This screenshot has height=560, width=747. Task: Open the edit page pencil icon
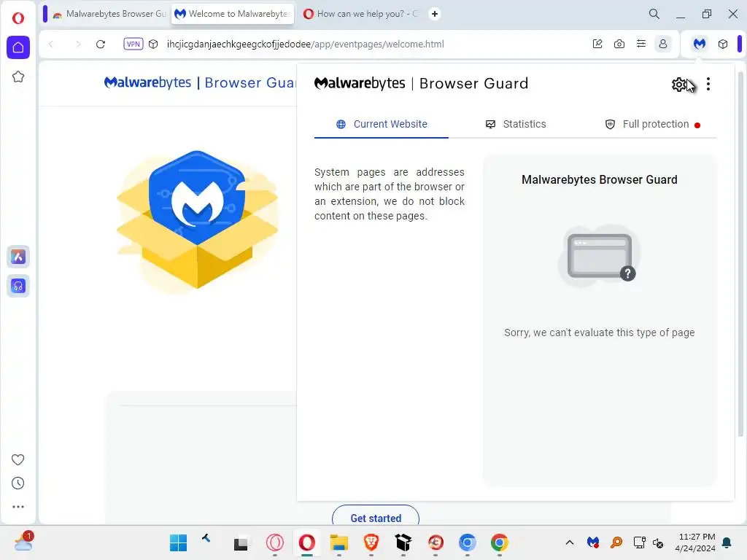597,44
